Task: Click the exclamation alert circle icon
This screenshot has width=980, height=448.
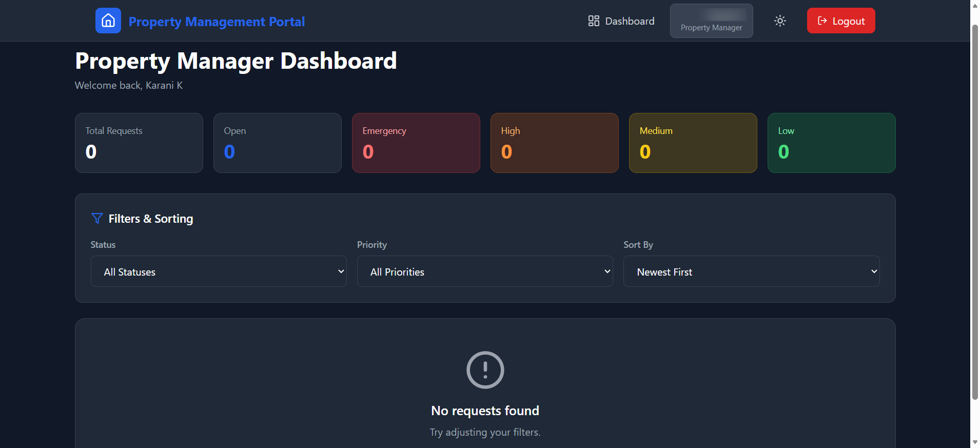Action: coord(485,370)
